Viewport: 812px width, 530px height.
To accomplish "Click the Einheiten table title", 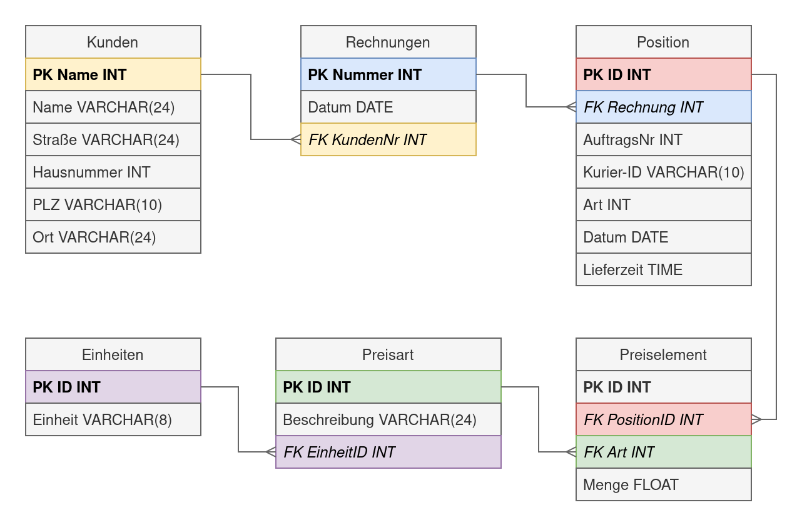I will coord(113,354).
